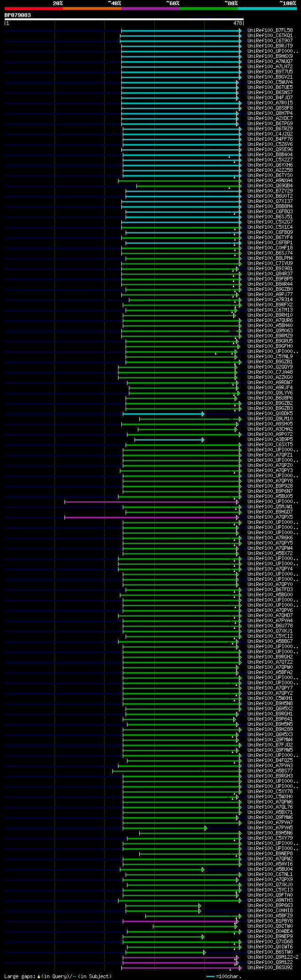The height and width of the screenshot is (980, 301).
Task: Open hit UniRef100_A5BU05
Action: 270,496
